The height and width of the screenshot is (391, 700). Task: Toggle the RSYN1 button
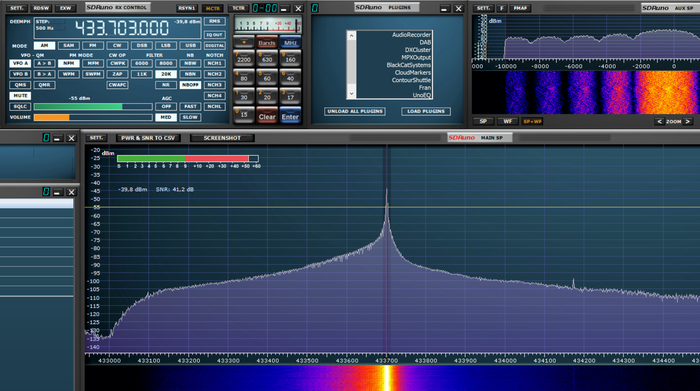tap(186, 8)
